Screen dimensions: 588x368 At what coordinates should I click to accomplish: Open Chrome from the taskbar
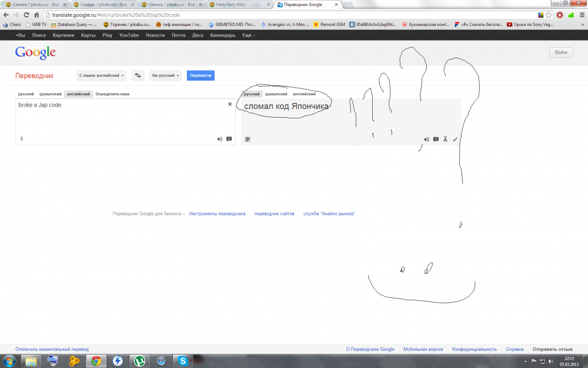96,362
